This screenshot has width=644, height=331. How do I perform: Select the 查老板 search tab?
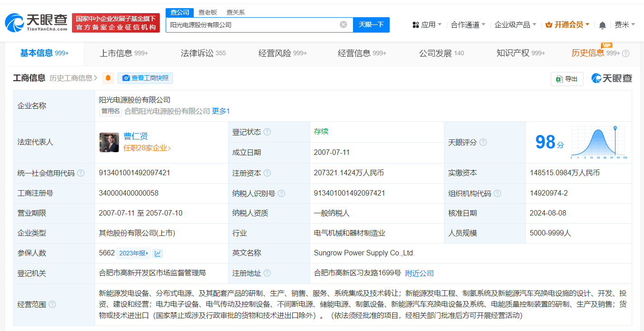click(x=208, y=12)
